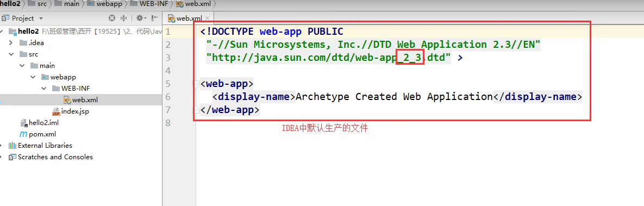
Task: Fold the web-app tag at line 5
Action: coord(196,84)
